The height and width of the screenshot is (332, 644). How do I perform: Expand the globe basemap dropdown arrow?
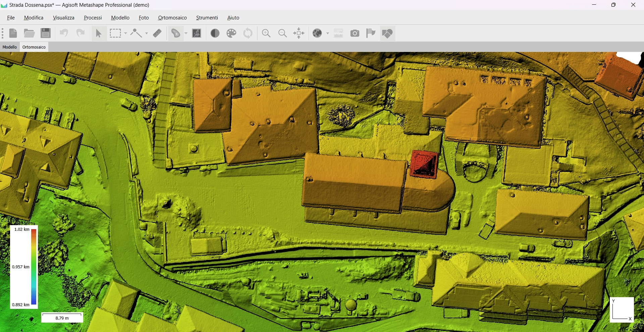coord(328,33)
